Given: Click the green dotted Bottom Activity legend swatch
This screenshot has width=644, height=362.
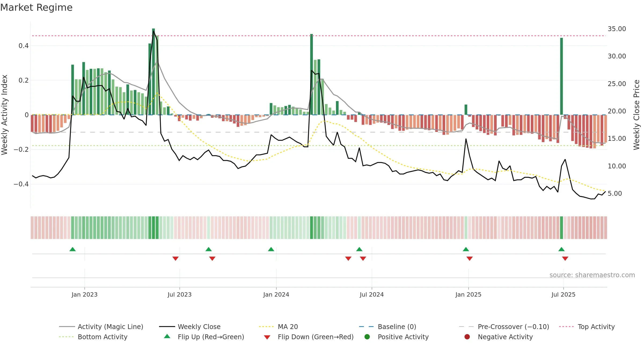Looking at the screenshot, I should pos(66,337).
